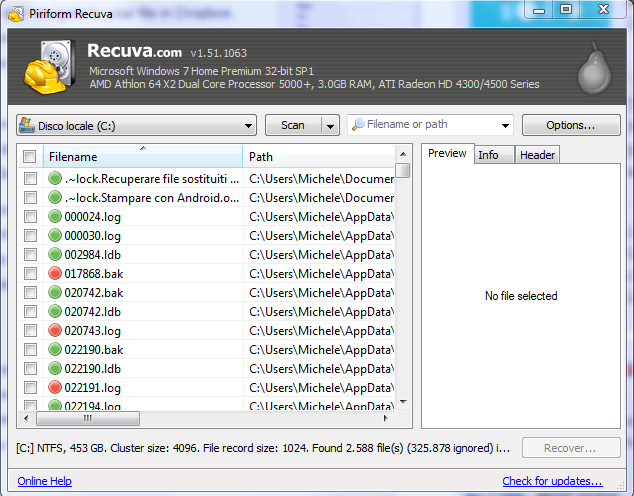
Task: Click green status dot for 020742.bak
Action: [55, 292]
